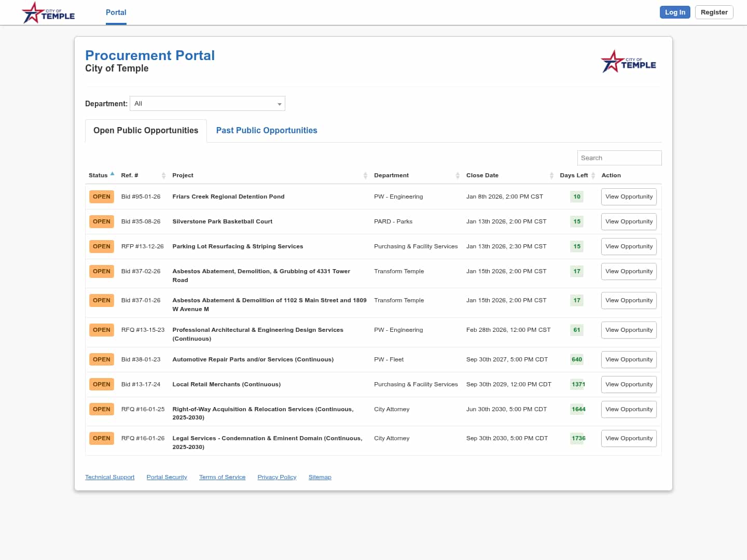
Task: Switch to Past Public Opportunities tab
Action: [x=267, y=131]
